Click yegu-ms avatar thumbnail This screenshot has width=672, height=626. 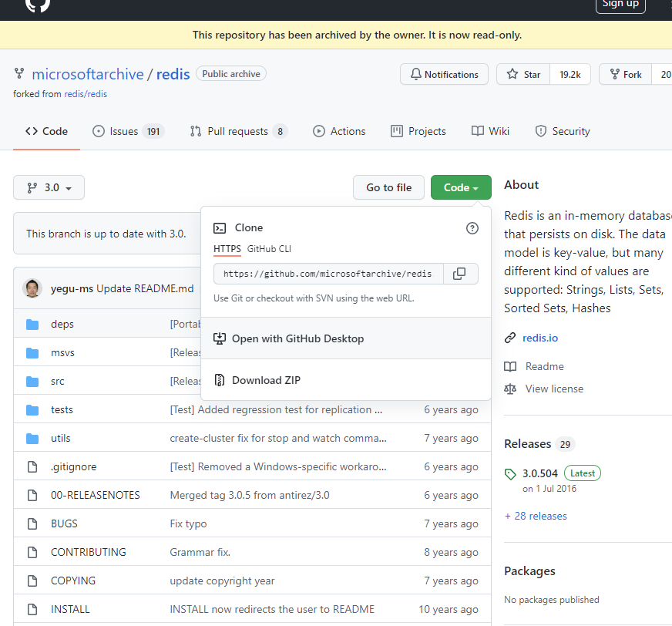(x=32, y=288)
